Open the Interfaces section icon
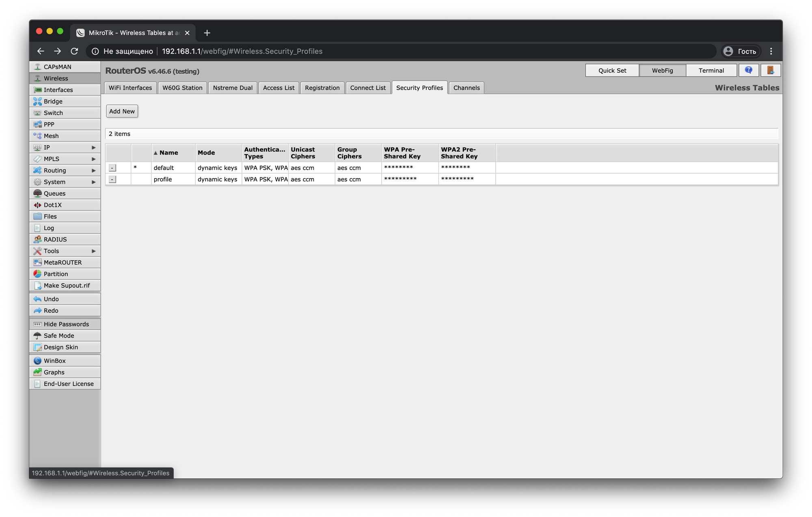This screenshot has height=517, width=812. [38, 90]
